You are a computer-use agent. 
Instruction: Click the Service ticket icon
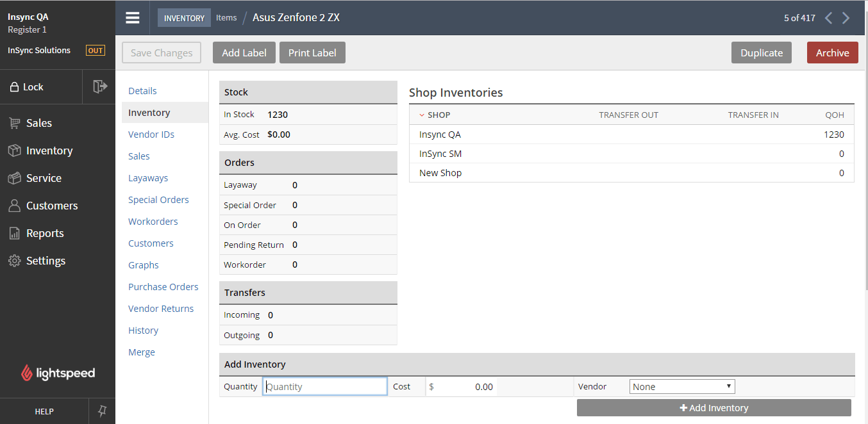point(14,178)
